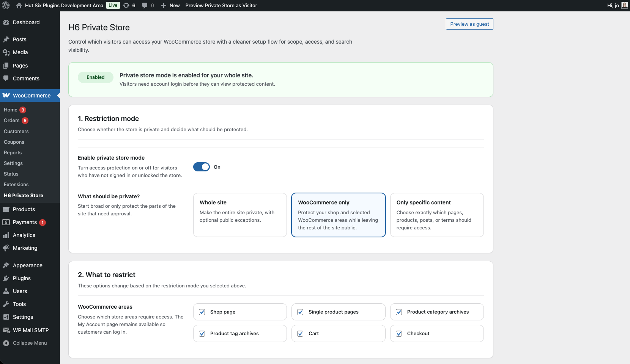Click the Tools wrench icon

6,304
